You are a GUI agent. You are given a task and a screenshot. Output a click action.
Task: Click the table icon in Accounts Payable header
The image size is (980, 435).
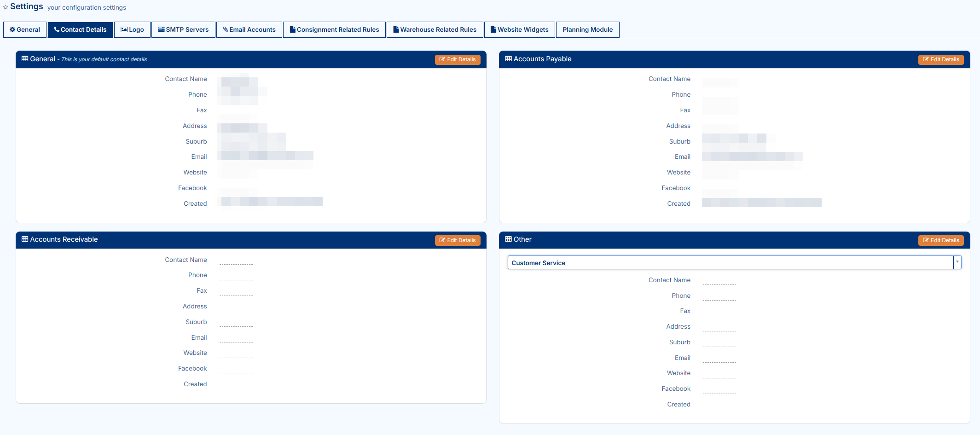(x=508, y=59)
